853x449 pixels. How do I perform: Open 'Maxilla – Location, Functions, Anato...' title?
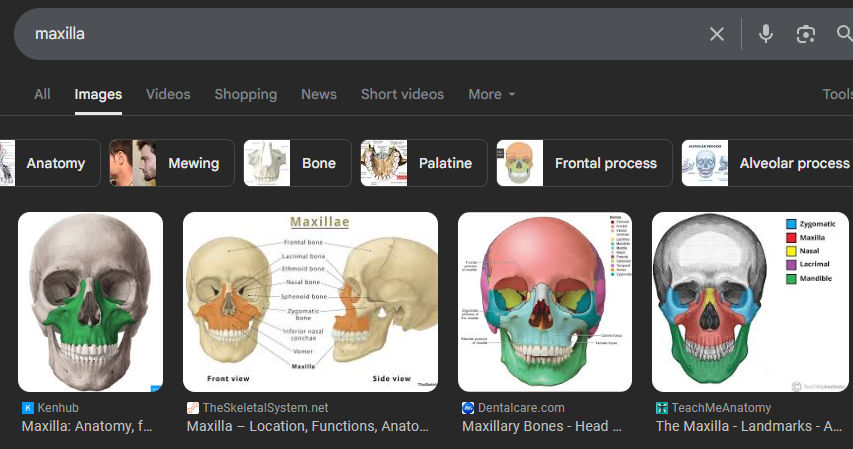[308, 426]
